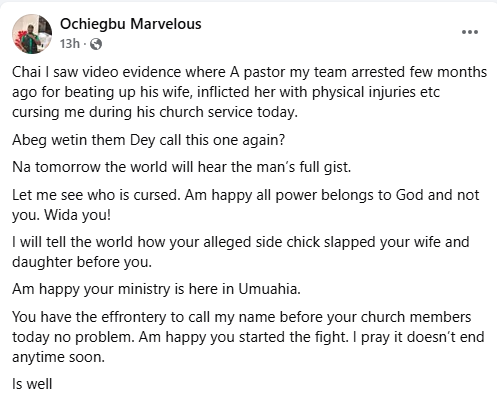The height and width of the screenshot is (396, 497).
Task: Click the phrase "Wida you!" in the post
Action: pyautogui.click(x=77, y=215)
